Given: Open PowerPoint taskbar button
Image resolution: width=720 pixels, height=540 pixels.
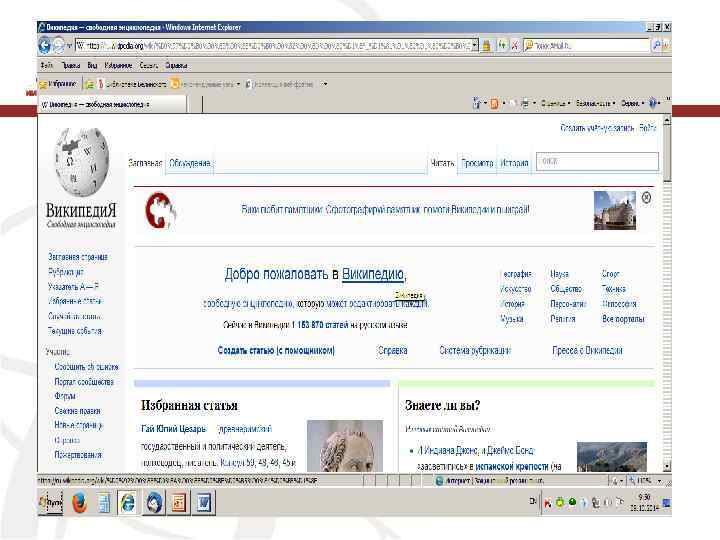Looking at the screenshot, I should [179, 503].
